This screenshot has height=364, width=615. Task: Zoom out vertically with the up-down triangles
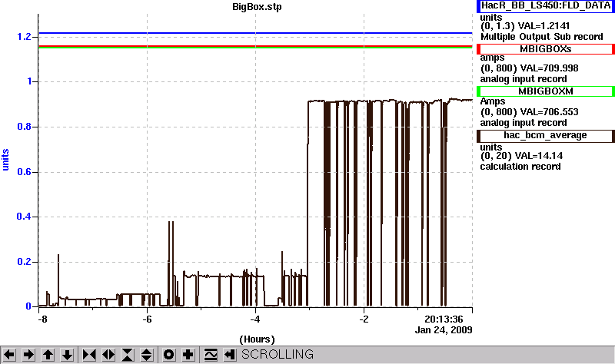tap(147, 355)
